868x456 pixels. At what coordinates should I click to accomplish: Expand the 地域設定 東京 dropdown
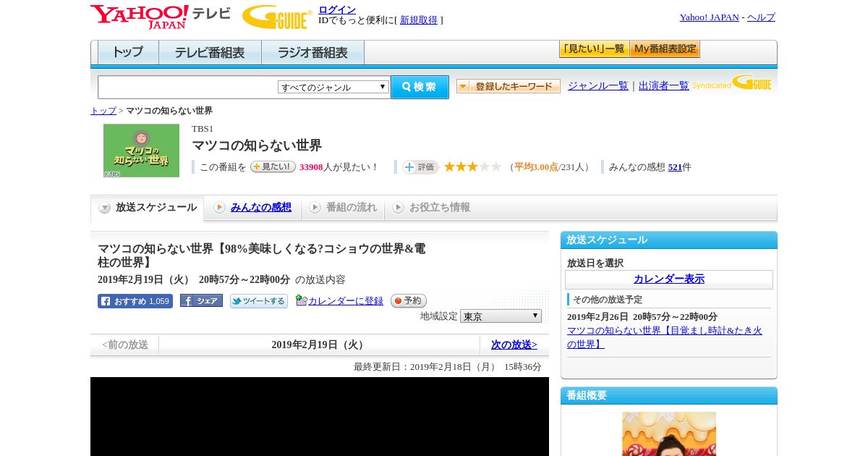point(501,316)
